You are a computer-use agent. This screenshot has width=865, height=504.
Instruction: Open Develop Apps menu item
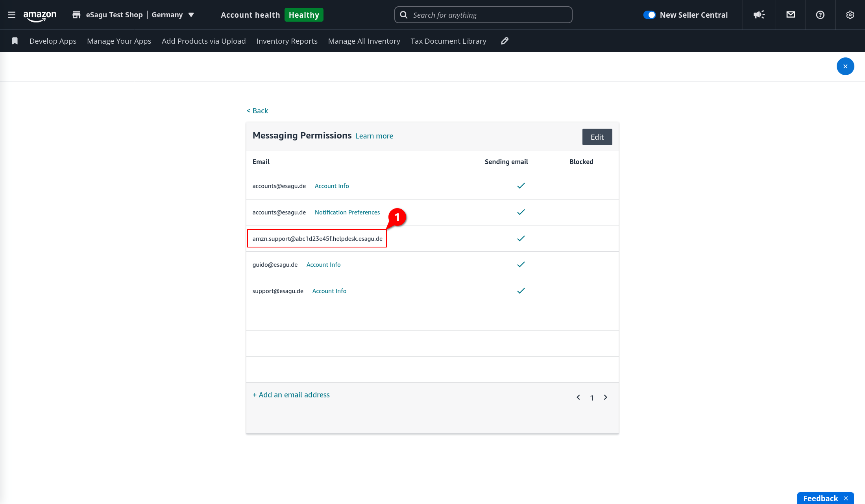point(53,41)
